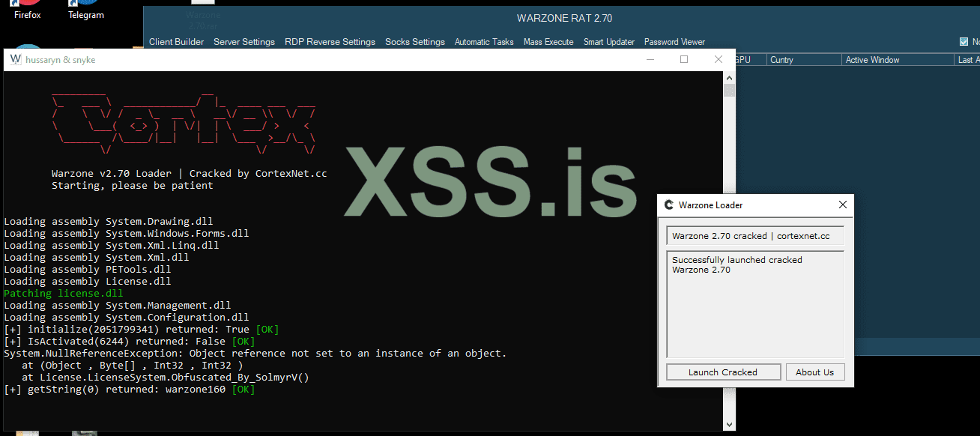Click 'Loading assembly System.Windows.Forms.dll' line
This screenshot has height=436, width=980.
[x=126, y=234]
